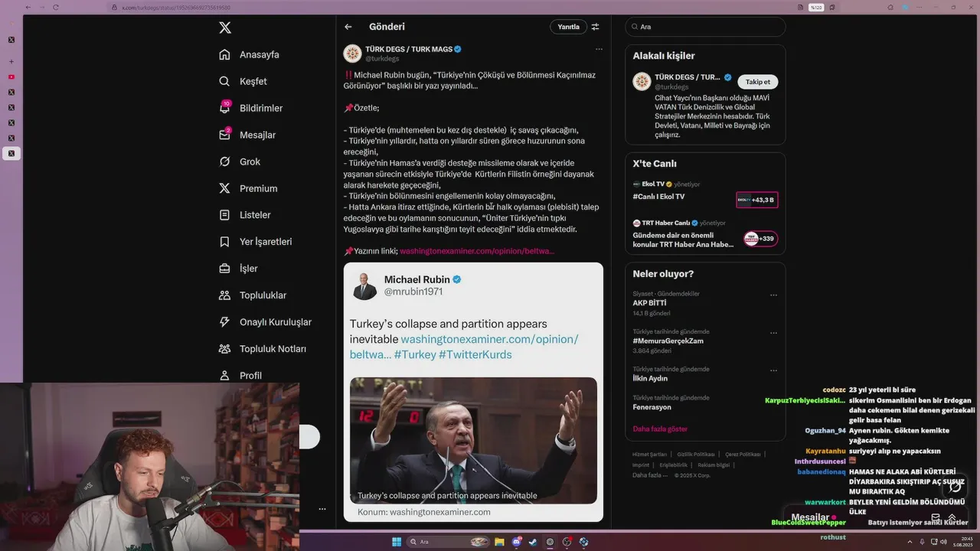Open Grok in the sidebar
The height and width of the screenshot is (551, 980).
240,161
